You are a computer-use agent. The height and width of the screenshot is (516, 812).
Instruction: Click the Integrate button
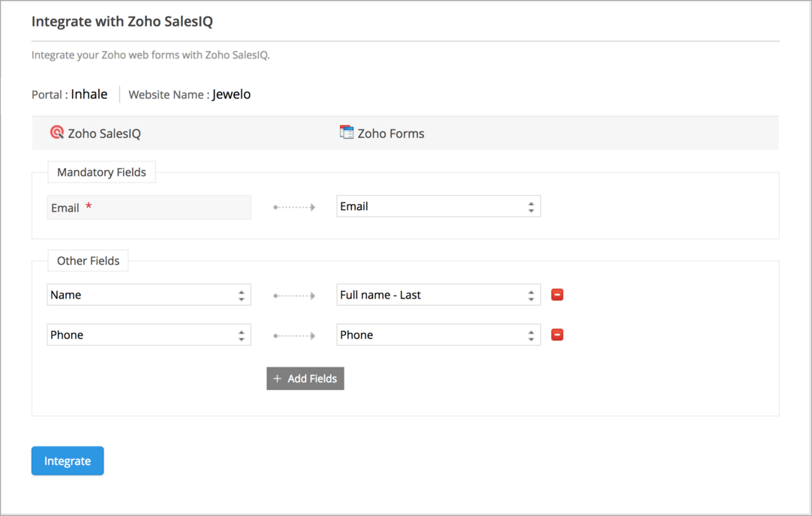pyautogui.click(x=68, y=460)
